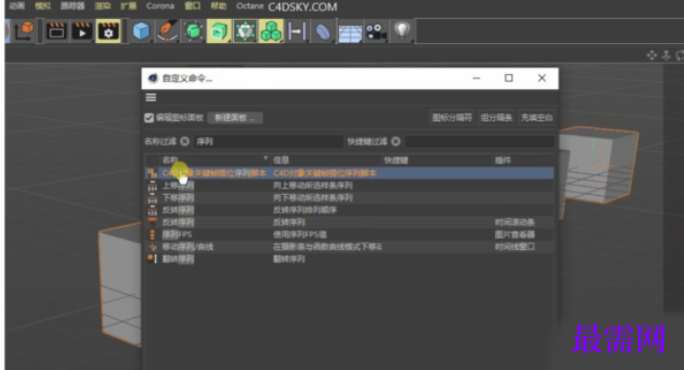This screenshot has height=370, width=684.
Task: Click the green Volume Builder cubes icon
Action: click(x=271, y=31)
